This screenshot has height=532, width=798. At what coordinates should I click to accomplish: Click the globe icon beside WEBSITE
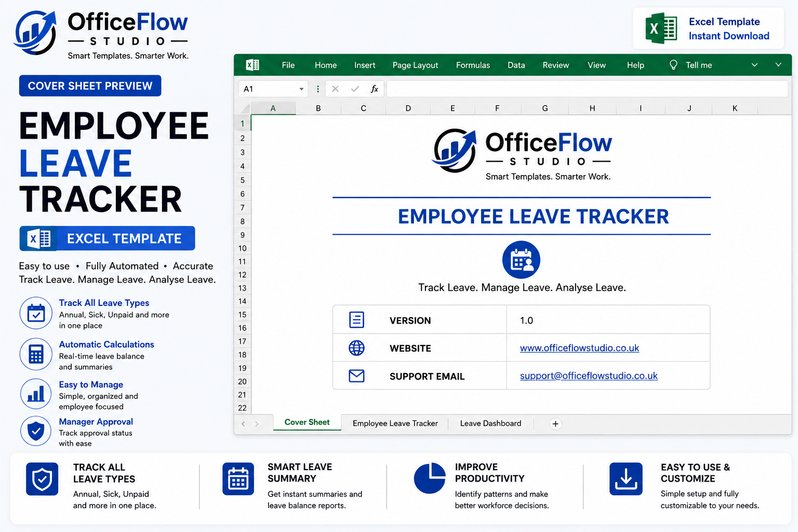tap(356, 348)
